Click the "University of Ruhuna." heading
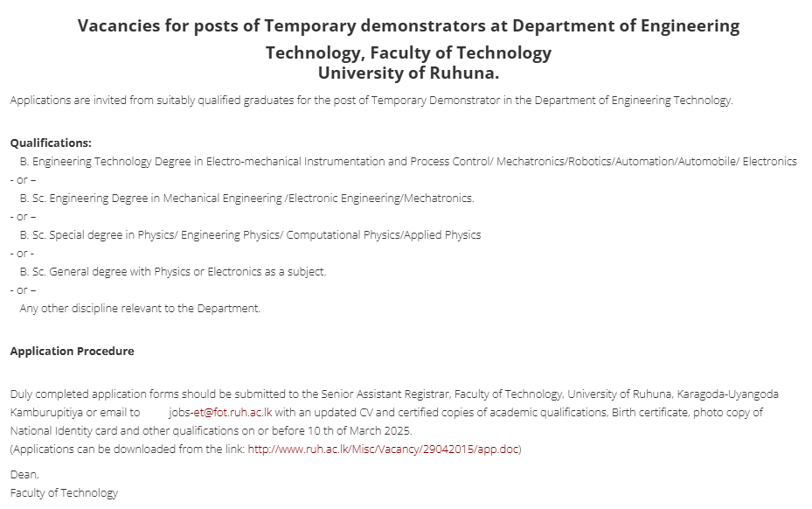812x509 pixels. point(408,73)
